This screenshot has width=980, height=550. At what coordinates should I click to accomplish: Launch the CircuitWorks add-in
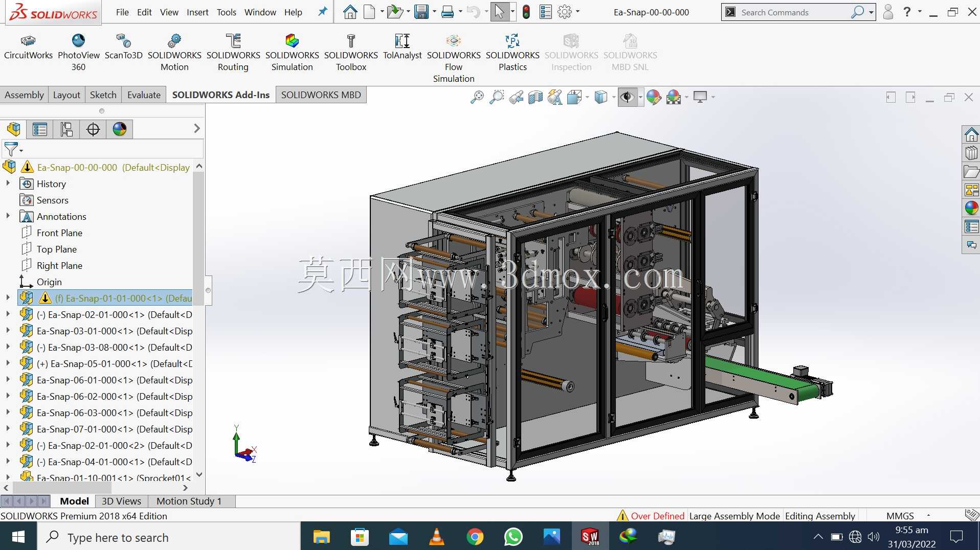pos(28,47)
